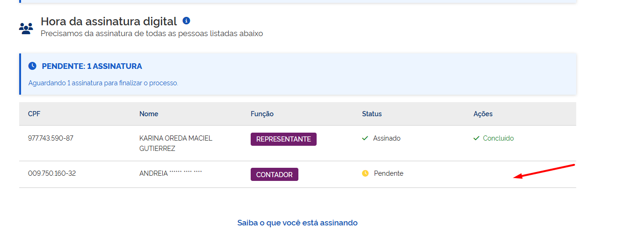This screenshot has width=644, height=232.
Task: Select CPF 977.743.590-87 cell
Action: (x=51, y=138)
